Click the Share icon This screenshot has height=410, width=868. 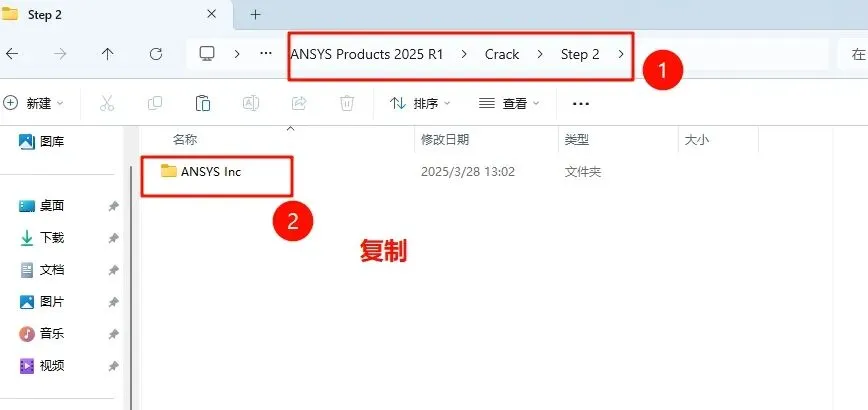tap(299, 103)
